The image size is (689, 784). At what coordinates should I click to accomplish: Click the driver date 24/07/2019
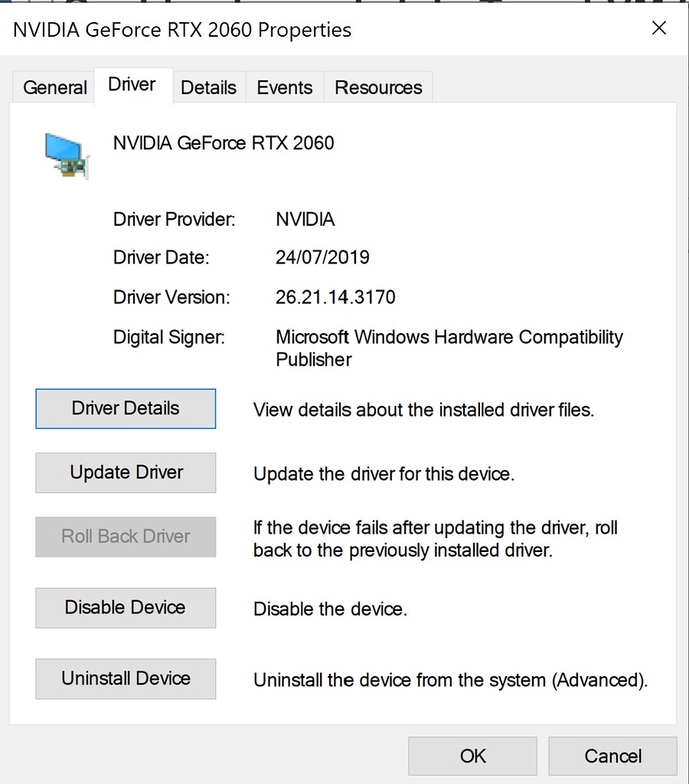click(x=322, y=257)
